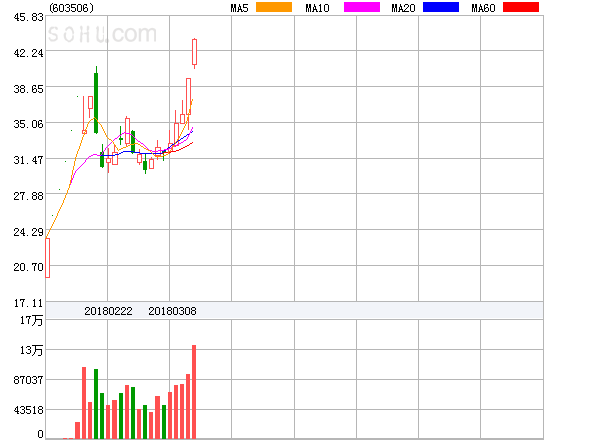Click the 24.29 price axis label
Image resolution: width=600 pixels, height=440 pixels.
pos(29,232)
